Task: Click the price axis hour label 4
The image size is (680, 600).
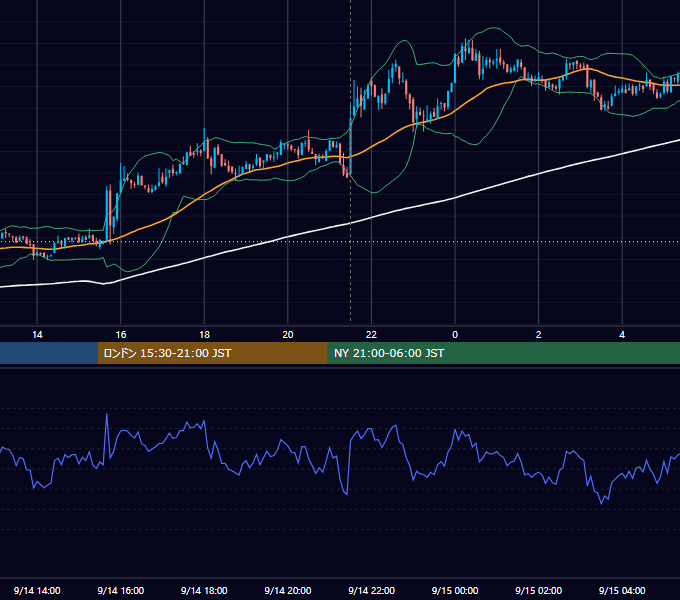Action: pyautogui.click(x=622, y=335)
